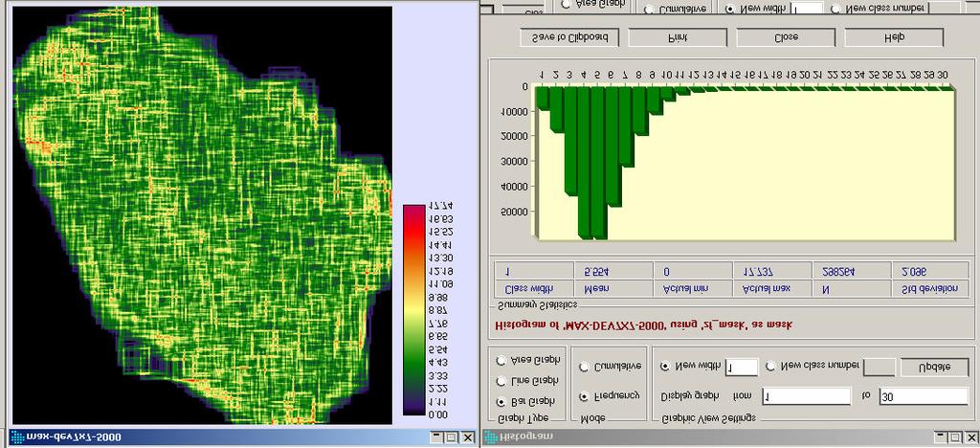Click the 'Actual min' header cell

[x=693, y=289]
